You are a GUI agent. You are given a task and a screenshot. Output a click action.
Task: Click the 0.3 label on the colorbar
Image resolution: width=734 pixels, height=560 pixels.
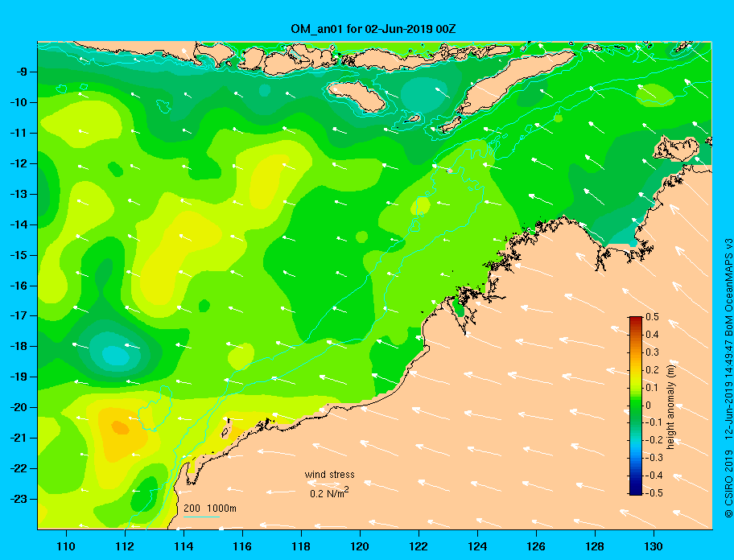pyautogui.click(x=653, y=352)
